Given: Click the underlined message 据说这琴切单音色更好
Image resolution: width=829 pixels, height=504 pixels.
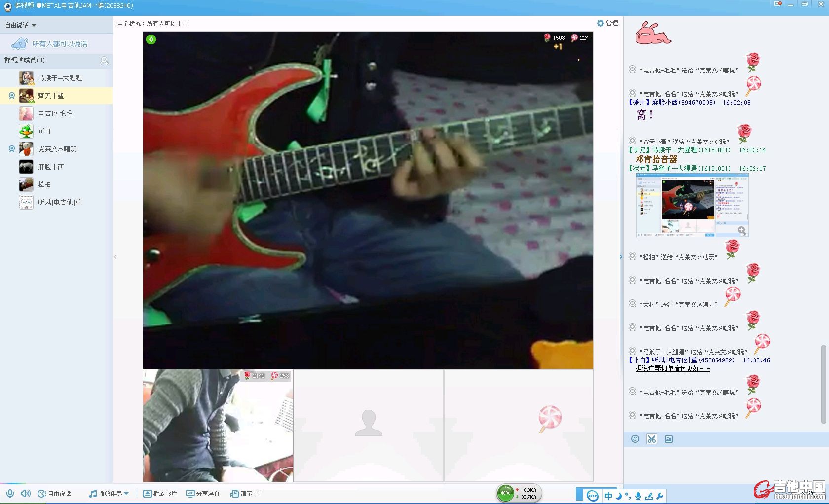Looking at the screenshot, I should (x=672, y=368).
